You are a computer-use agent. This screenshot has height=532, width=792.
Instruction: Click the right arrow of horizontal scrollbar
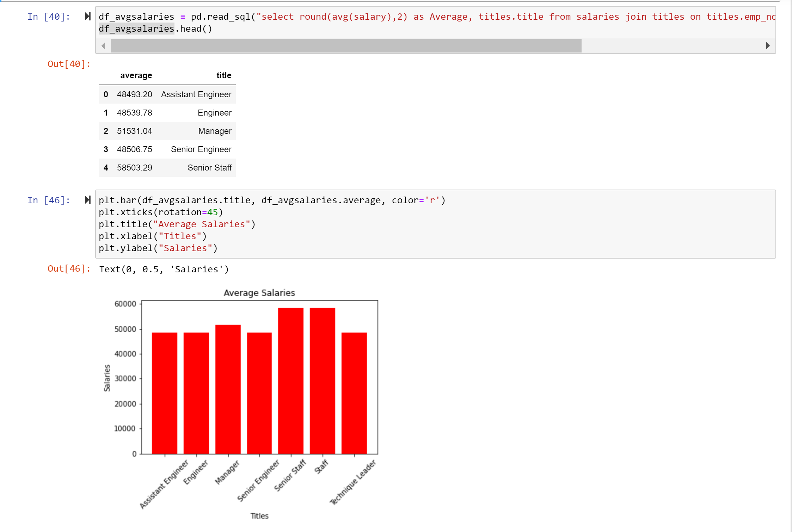(768, 46)
